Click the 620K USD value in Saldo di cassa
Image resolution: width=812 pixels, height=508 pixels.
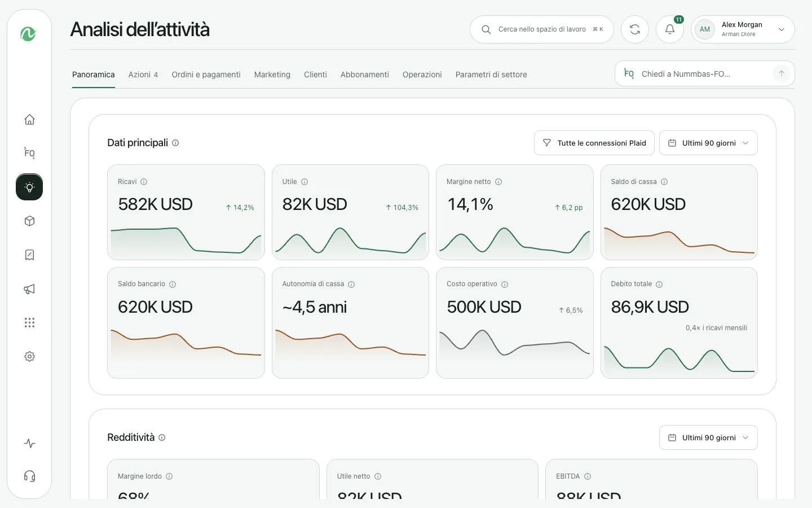pyautogui.click(x=648, y=204)
